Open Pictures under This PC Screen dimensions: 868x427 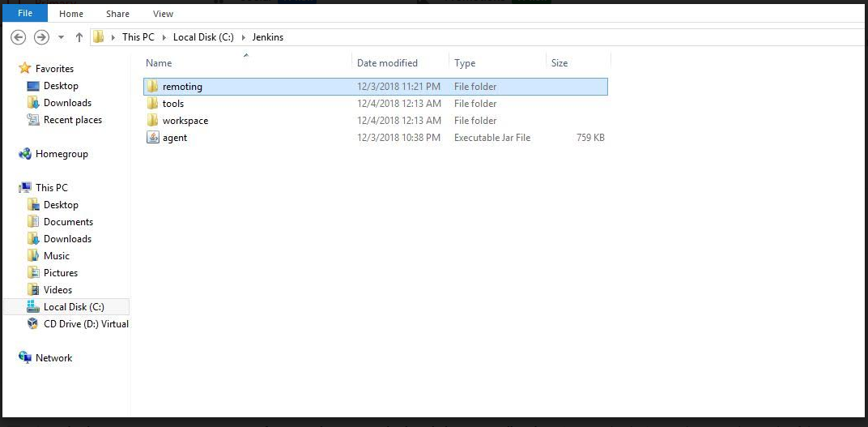pos(61,273)
